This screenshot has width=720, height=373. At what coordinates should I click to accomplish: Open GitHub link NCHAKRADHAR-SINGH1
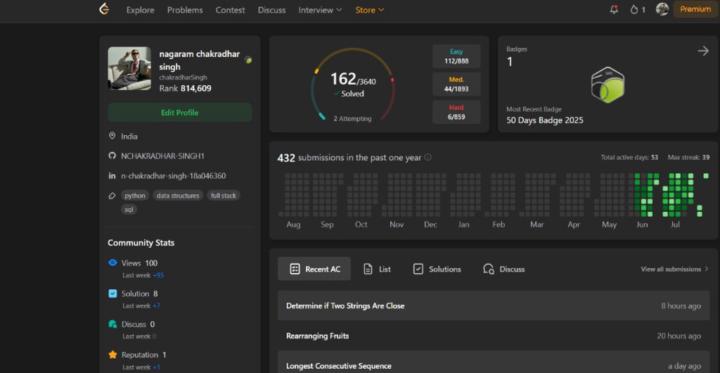tap(163, 156)
